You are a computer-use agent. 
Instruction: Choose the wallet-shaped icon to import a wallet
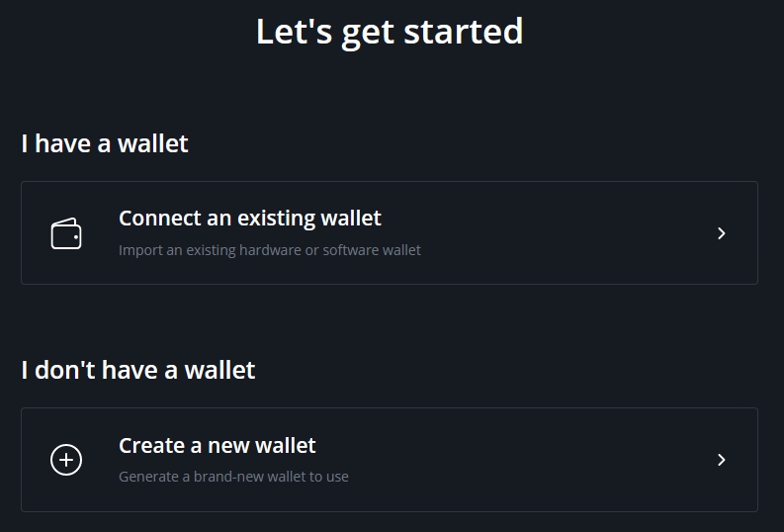point(66,233)
